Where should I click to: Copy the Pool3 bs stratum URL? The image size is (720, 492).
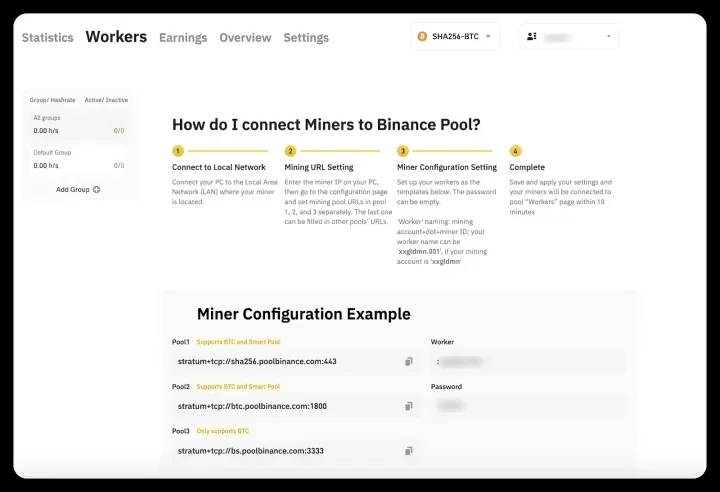point(408,451)
